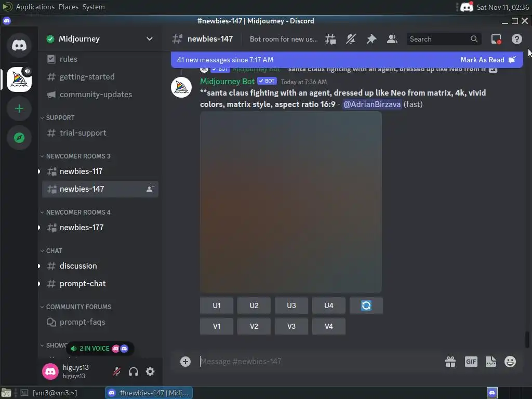Open Midjourney server dropdown menu
The image size is (532, 399).
tap(149, 38)
